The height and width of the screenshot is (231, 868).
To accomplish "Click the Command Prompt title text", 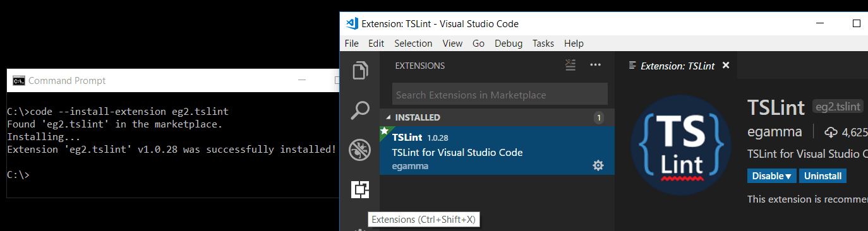I will click(x=67, y=80).
